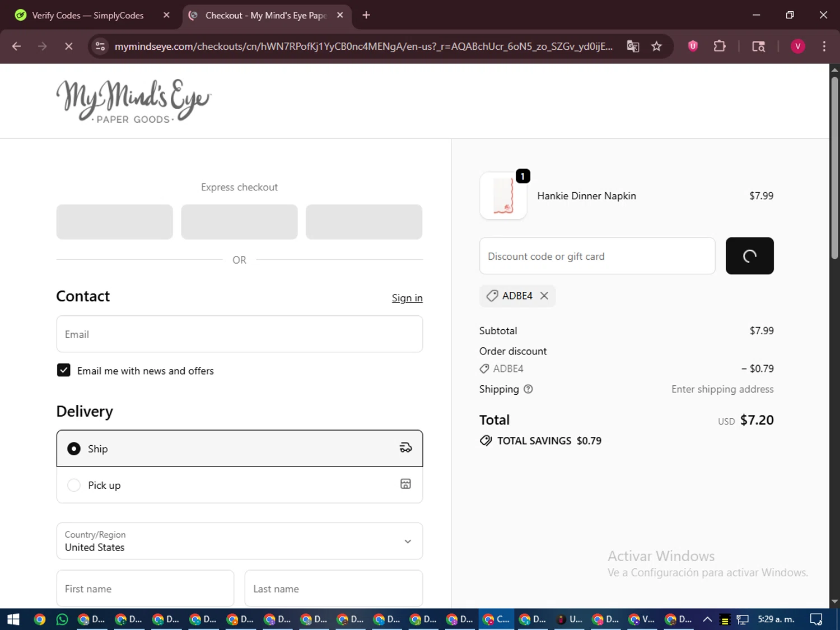Click the middle express checkout button

click(239, 222)
